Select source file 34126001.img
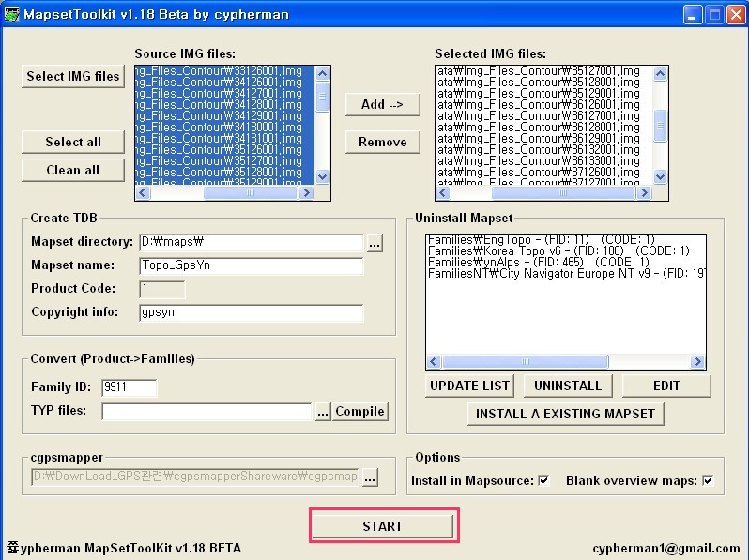 pos(219,83)
